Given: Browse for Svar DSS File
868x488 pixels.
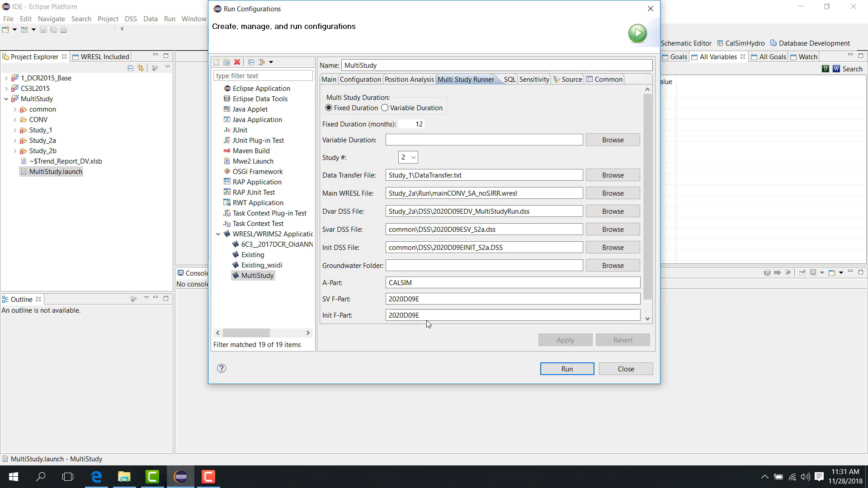Looking at the screenshot, I should click(x=613, y=229).
